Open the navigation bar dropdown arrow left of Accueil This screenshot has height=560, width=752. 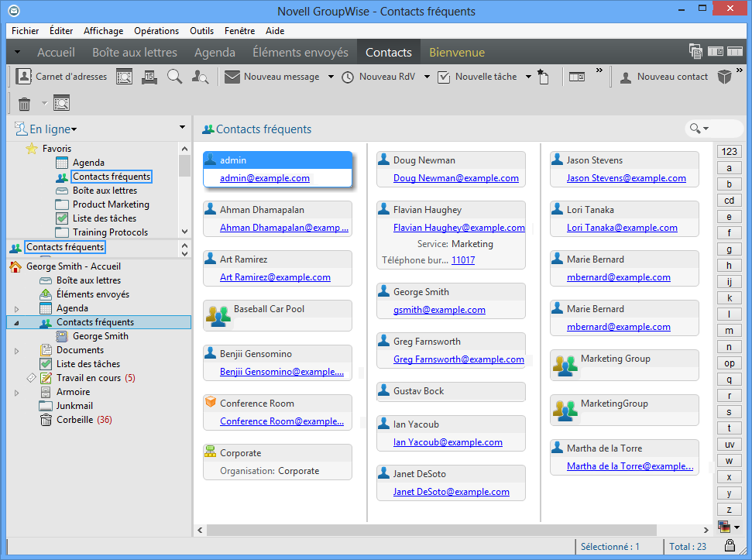point(17,52)
